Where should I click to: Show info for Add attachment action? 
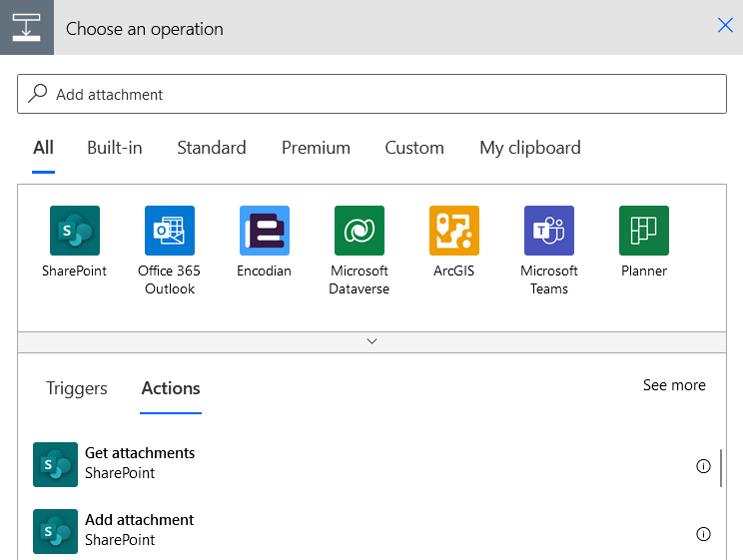click(703, 534)
